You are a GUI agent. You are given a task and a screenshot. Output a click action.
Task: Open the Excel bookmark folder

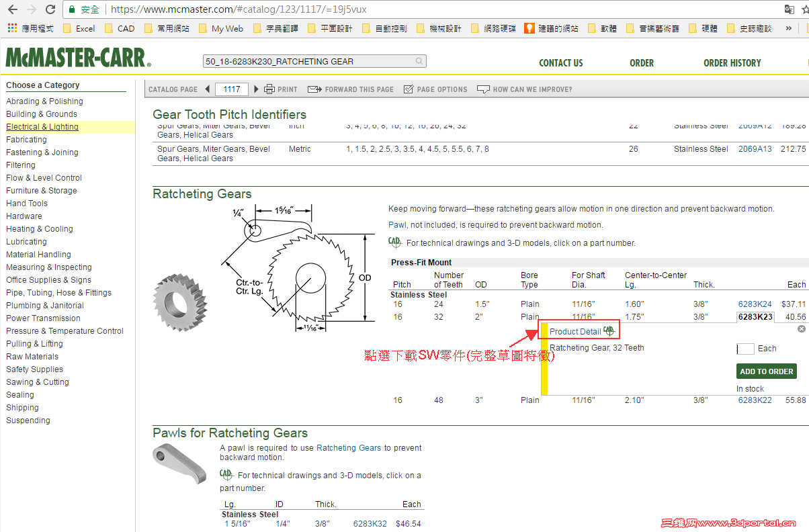(79, 28)
